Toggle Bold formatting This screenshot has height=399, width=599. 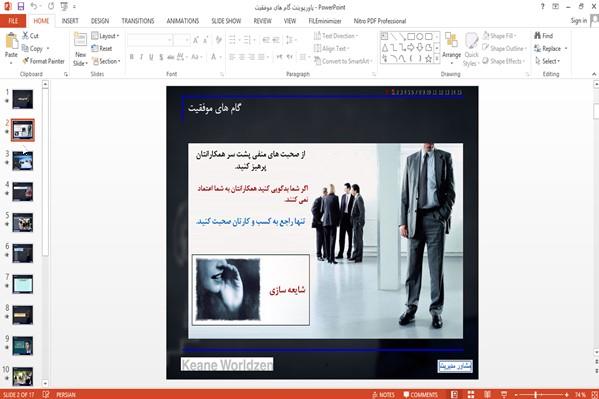tap(132, 57)
